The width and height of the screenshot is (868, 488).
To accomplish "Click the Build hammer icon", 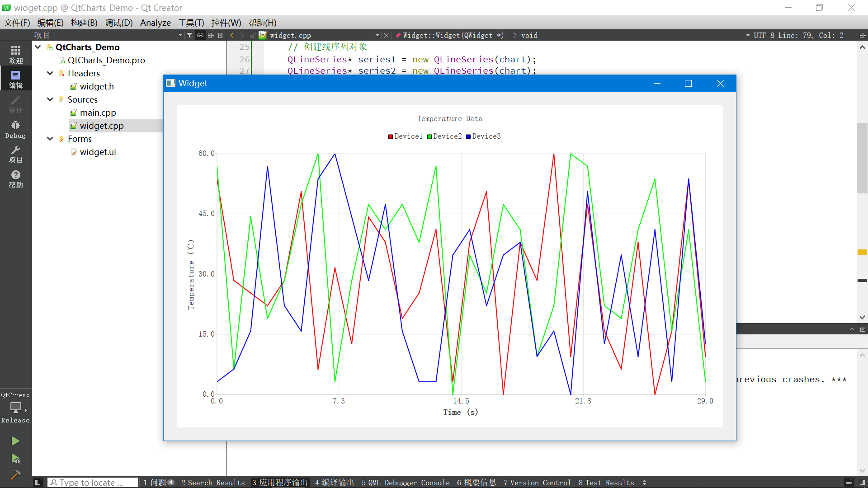I will (x=15, y=475).
